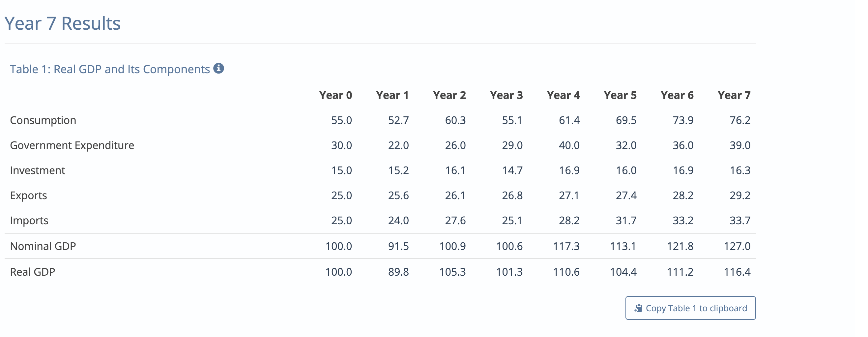Viewport: 868px width, 337px height.
Task: Click the Table 1: Real GDP and Its Components heading
Action: point(109,69)
